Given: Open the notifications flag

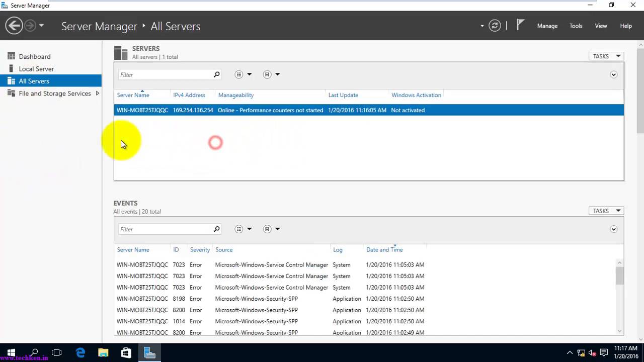Looking at the screenshot, I should [x=521, y=25].
